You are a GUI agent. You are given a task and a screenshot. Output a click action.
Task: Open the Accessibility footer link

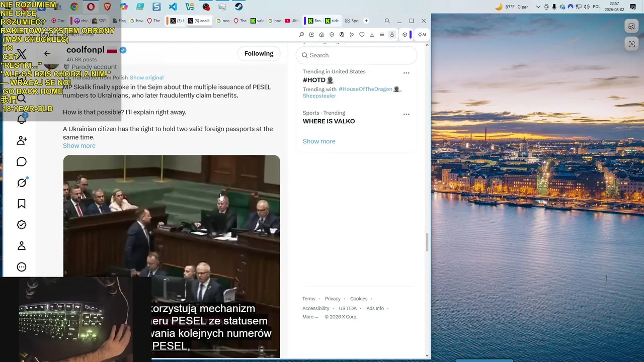316,308
